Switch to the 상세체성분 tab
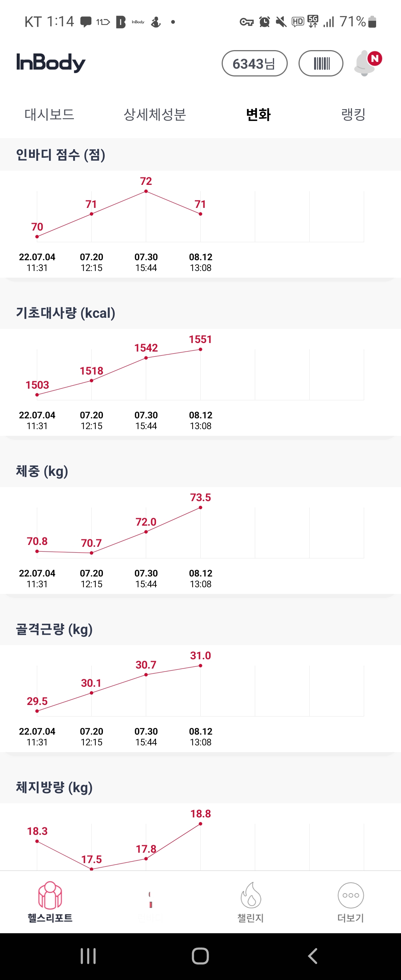This screenshot has height=980, width=401. [154, 114]
